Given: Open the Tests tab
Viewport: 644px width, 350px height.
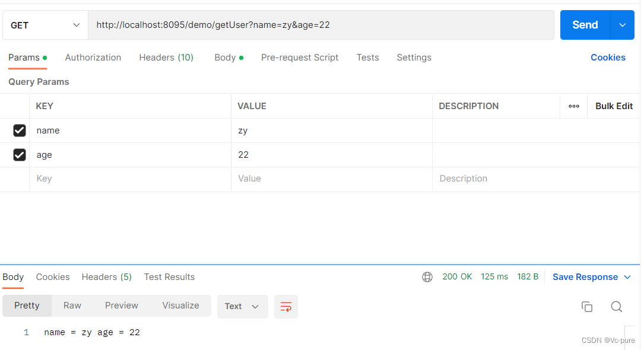Looking at the screenshot, I should click(x=367, y=58).
